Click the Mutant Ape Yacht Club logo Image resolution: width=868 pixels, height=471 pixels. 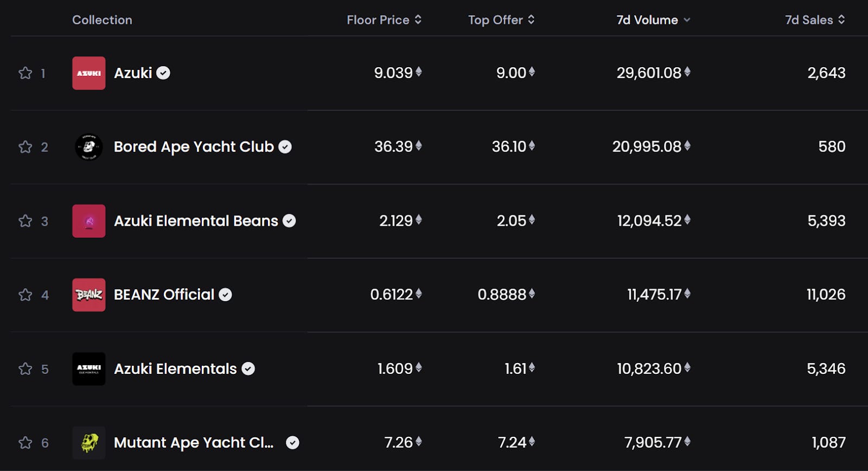pyautogui.click(x=89, y=443)
